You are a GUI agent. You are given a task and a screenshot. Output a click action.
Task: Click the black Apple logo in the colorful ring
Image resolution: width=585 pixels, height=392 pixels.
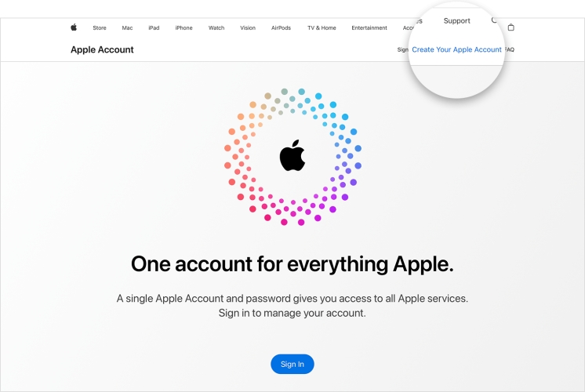pos(292,155)
